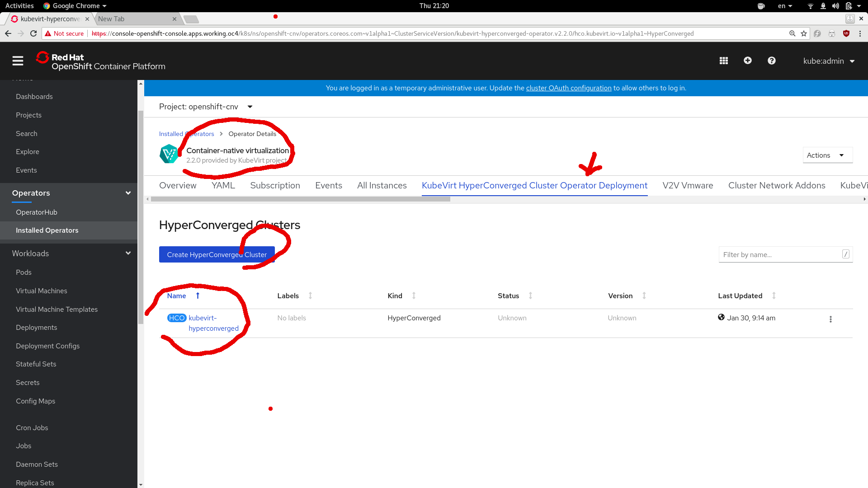Open the help question mark icon
The image size is (868, 488).
pyautogui.click(x=771, y=61)
